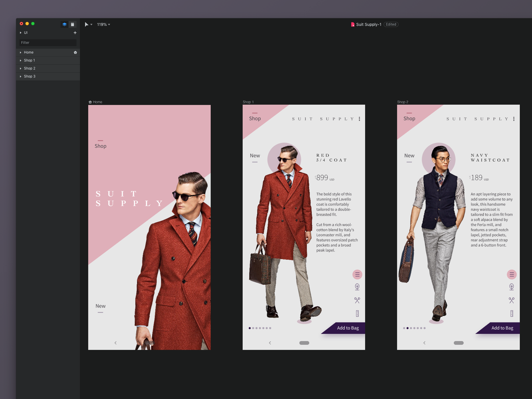Open the assets panel icon
532x399 pixels.
point(72,24)
